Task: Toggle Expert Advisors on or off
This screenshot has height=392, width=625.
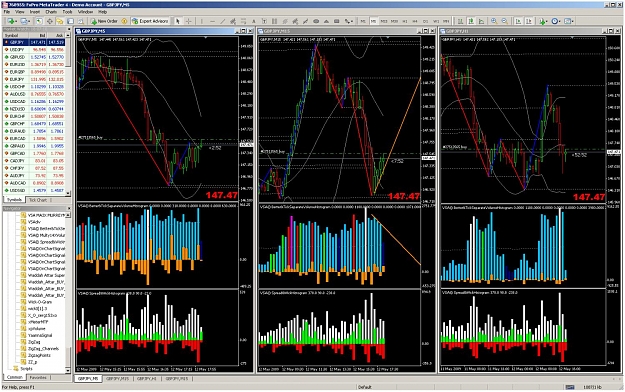Action: click(x=149, y=21)
